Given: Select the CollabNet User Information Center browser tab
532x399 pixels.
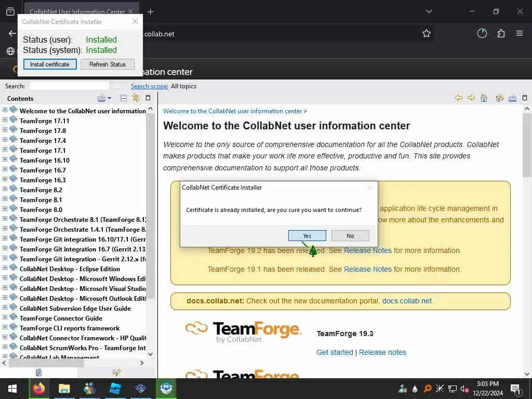Looking at the screenshot, I should [x=82, y=11].
